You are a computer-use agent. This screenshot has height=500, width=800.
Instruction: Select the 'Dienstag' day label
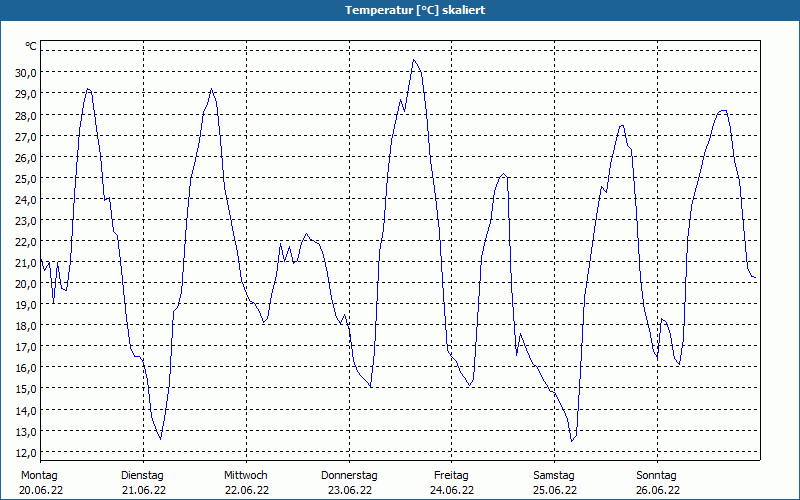coord(142,475)
